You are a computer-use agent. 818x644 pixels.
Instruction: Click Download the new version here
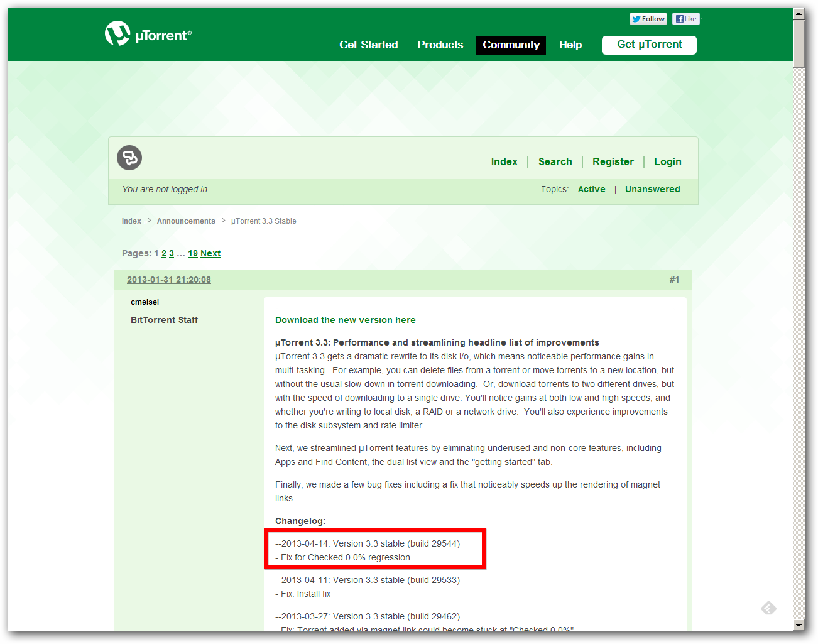[x=345, y=320]
